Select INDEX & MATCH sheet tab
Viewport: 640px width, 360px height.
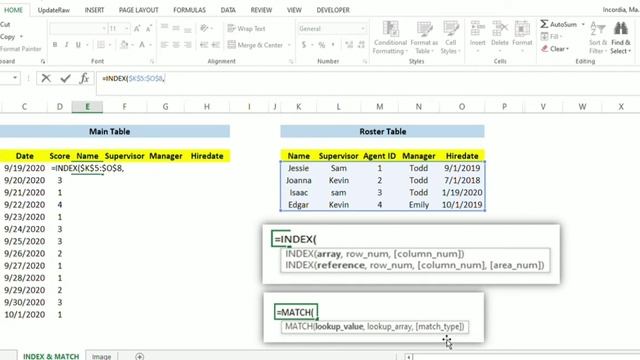[51, 356]
